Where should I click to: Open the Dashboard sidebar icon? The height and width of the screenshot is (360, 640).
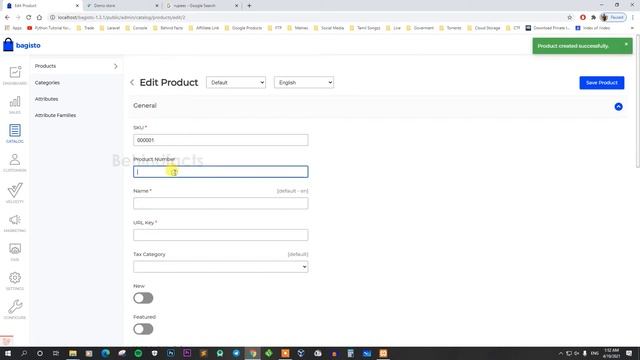coord(15,72)
